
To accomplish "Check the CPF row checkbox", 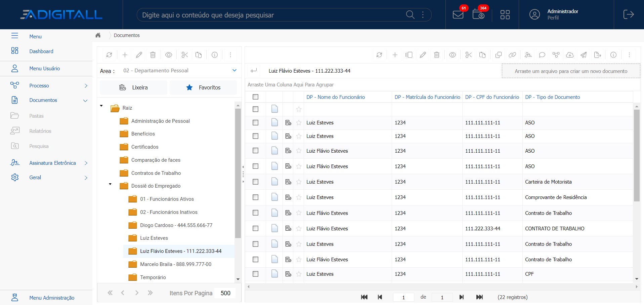I will click(x=255, y=274).
